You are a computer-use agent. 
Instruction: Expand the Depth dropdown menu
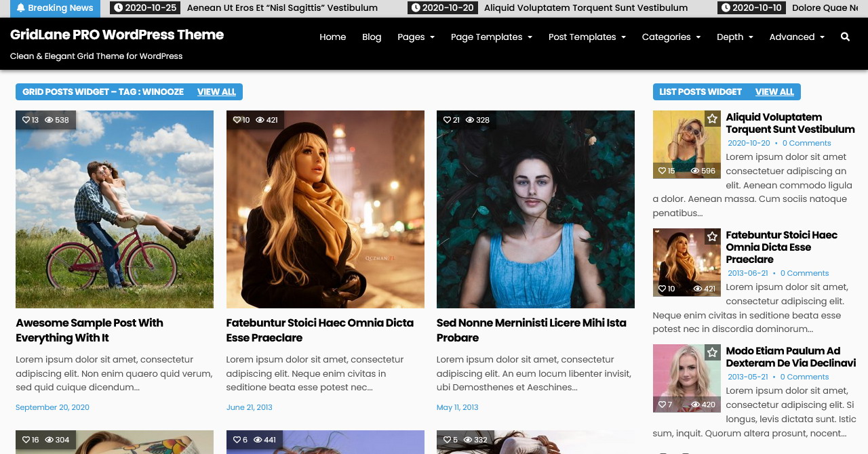click(x=735, y=37)
